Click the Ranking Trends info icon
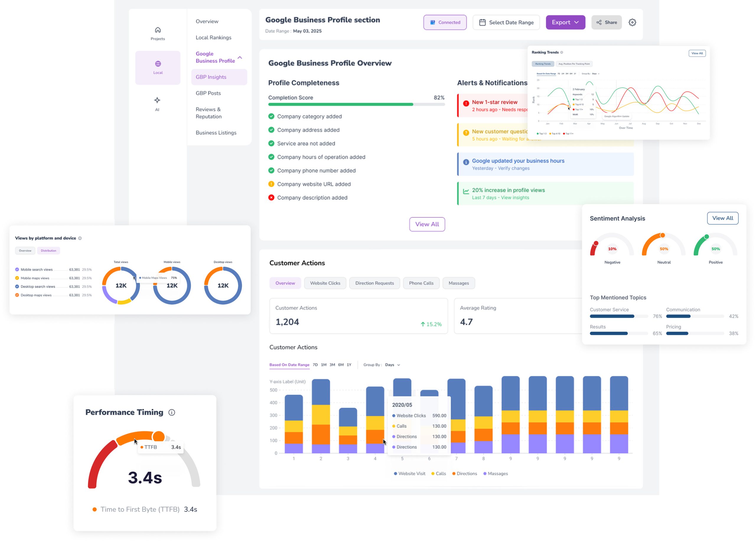The width and height of the screenshot is (756, 542). click(562, 52)
